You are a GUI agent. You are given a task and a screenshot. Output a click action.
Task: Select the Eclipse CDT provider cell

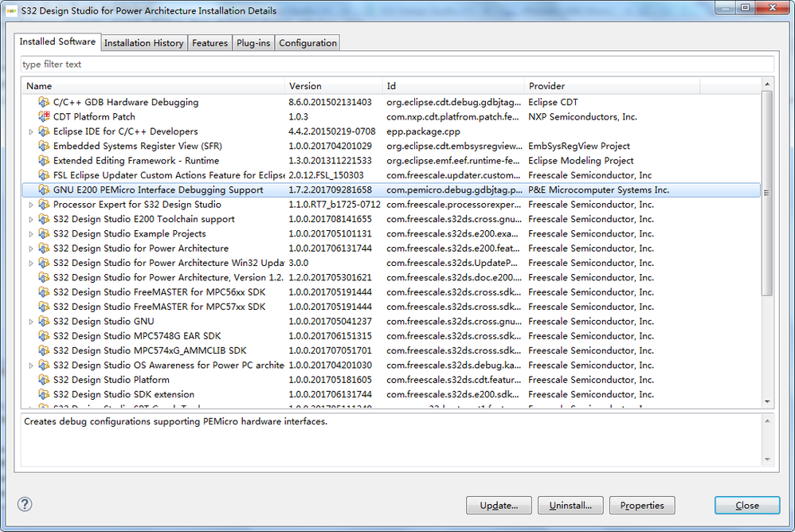553,103
